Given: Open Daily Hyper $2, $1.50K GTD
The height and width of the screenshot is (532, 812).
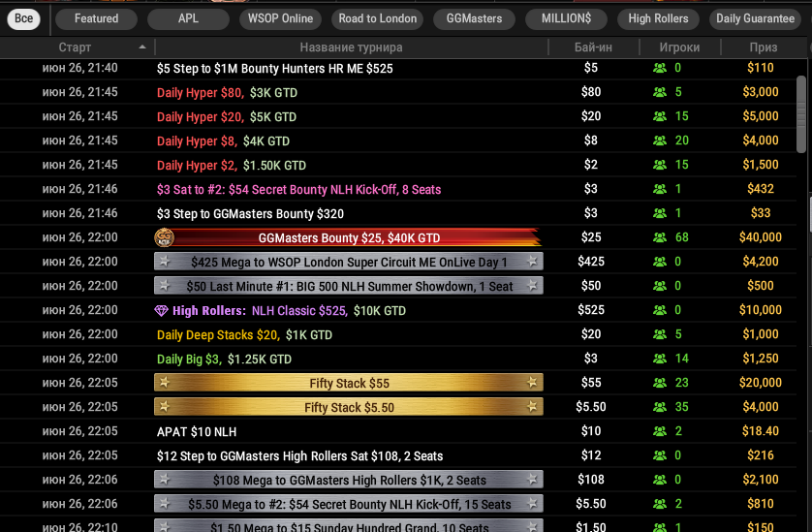Looking at the screenshot, I should tap(232, 166).
